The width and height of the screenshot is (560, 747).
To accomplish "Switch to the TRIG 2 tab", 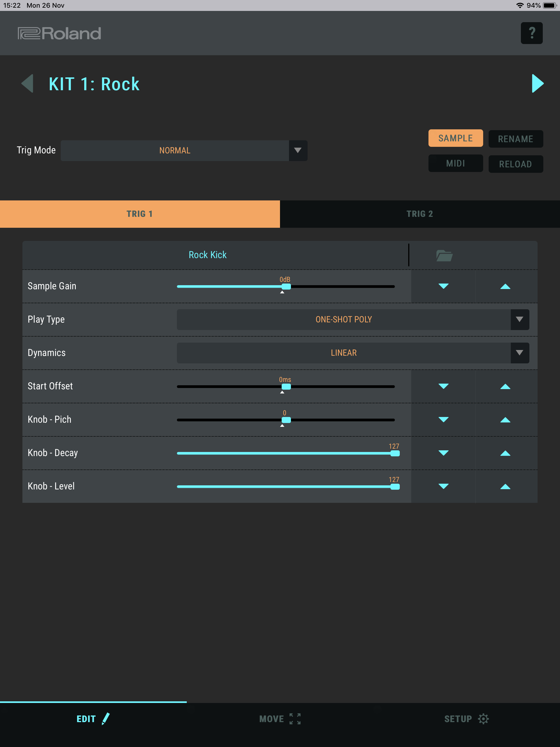I will [x=419, y=214].
